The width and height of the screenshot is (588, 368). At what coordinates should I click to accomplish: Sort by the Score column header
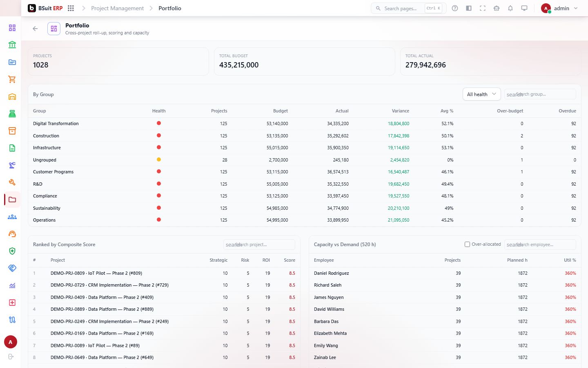click(x=290, y=260)
